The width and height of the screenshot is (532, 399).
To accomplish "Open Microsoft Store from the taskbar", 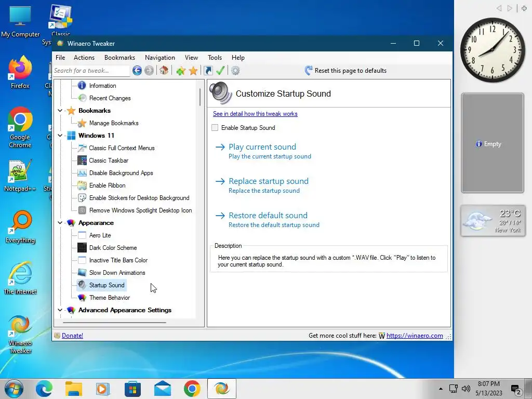I will click(x=132, y=389).
